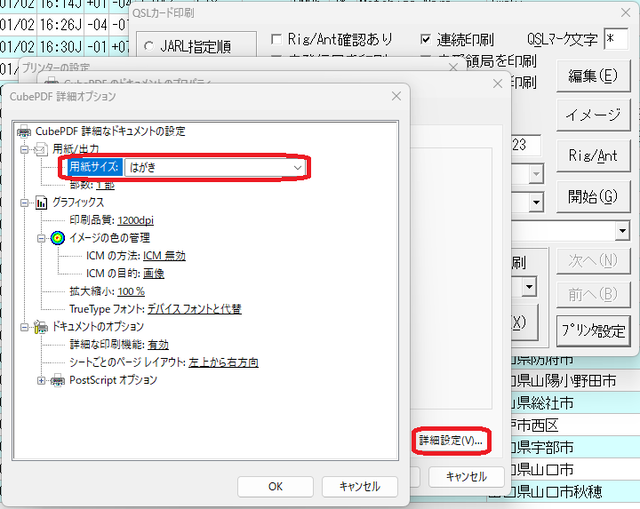
Task: Click the ICM 無効 value link
Action: [164, 256]
